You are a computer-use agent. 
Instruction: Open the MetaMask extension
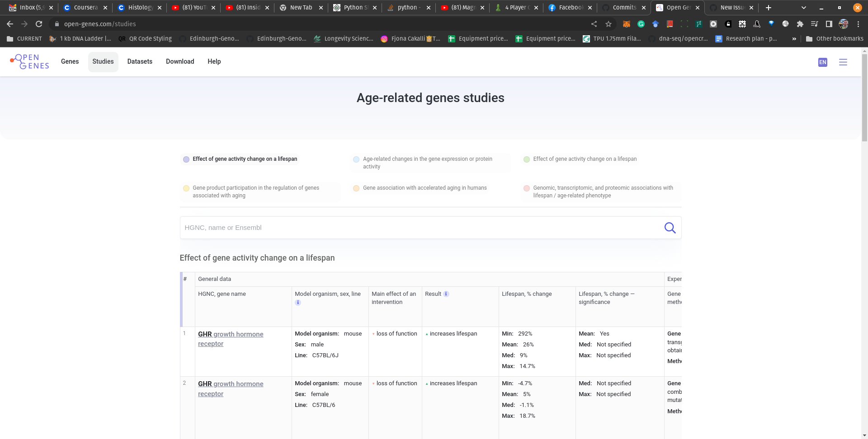coord(627,23)
